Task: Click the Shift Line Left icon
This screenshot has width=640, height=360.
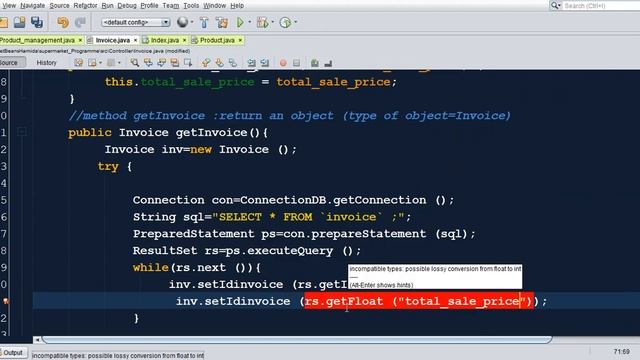Action: pos(251,62)
